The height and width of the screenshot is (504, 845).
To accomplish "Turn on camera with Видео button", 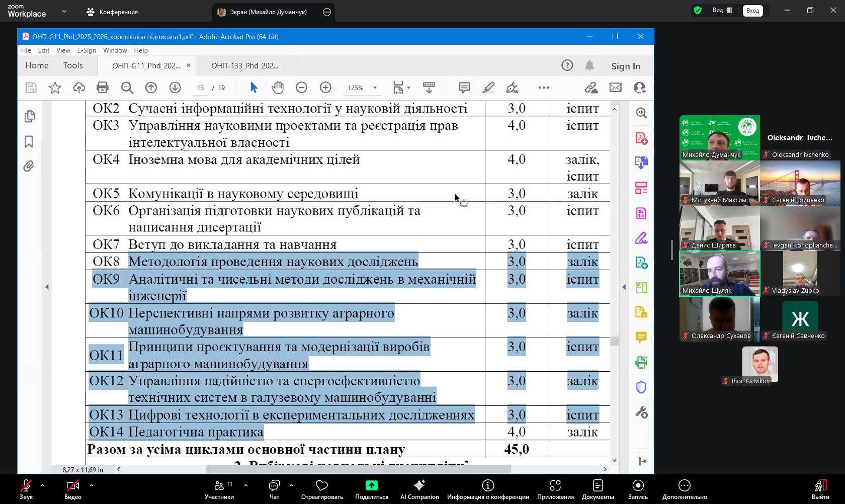I will tap(73, 489).
